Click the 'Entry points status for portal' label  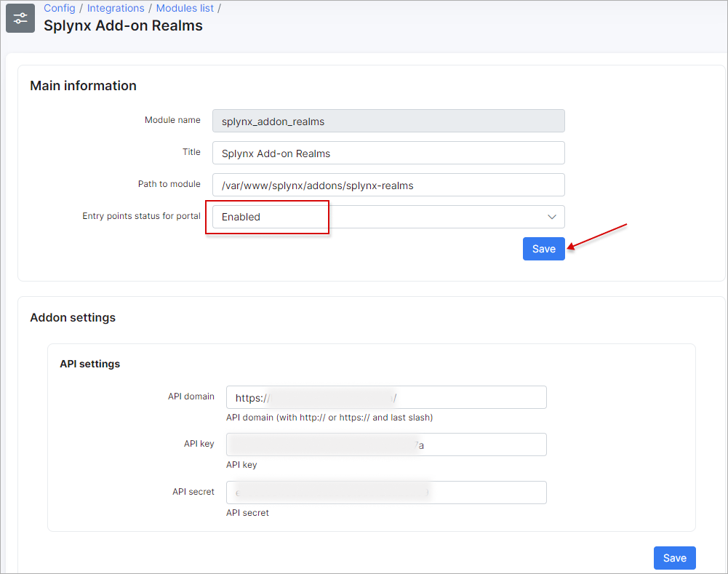click(141, 216)
